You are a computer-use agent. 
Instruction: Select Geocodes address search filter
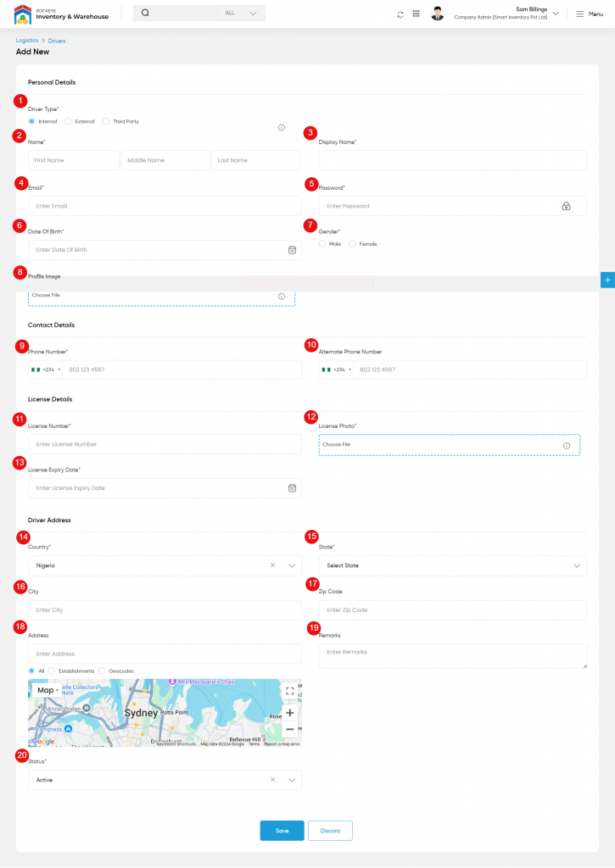click(x=102, y=671)
